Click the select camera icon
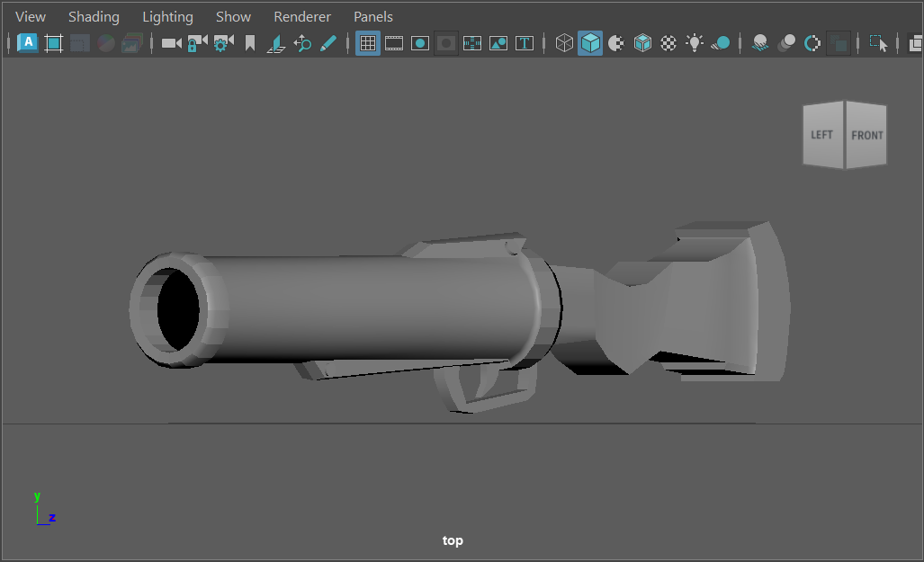Viewport: 924px width, 562px height. click(x=172, y=43)
